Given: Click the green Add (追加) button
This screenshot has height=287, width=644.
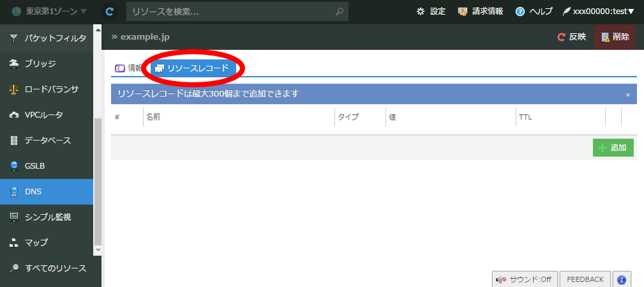Looking at the screenshot, I should click(613, 147).
